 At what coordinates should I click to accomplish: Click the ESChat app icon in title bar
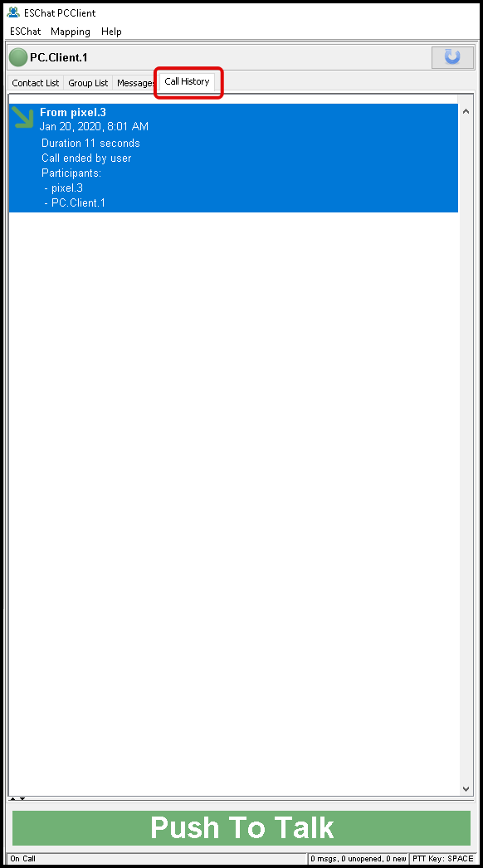13,12
